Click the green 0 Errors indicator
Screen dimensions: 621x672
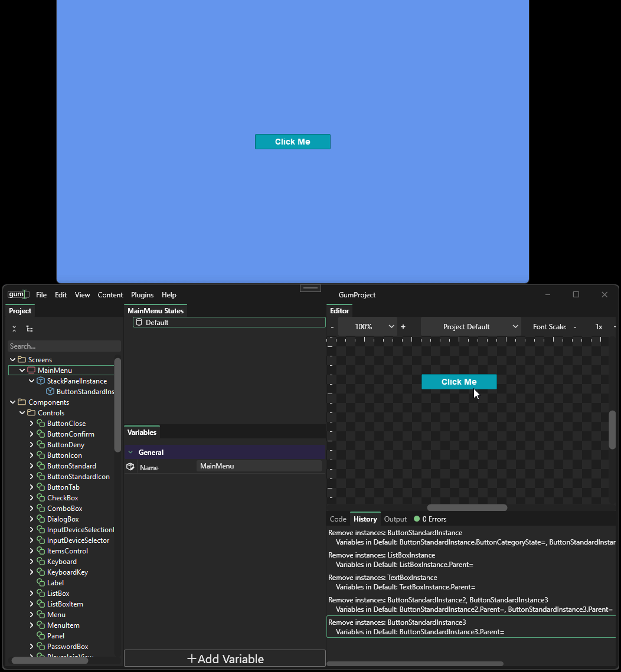click(x=417, y=519)
